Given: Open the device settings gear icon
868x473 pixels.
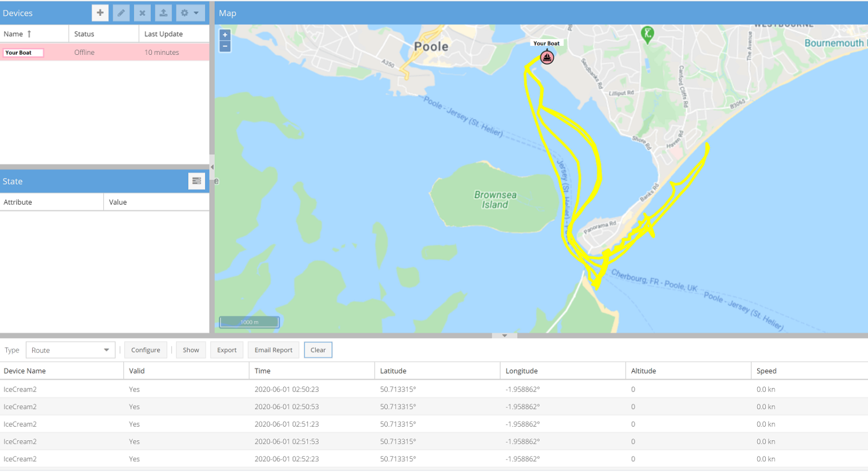Looking at the screenshot, I should [x=186, y=12].
